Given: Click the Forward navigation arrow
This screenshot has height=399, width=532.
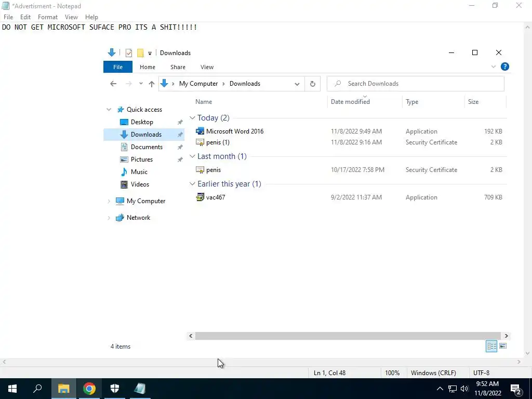Looking at the screenshot, I should pyautogui.click(x=129, y=84).
